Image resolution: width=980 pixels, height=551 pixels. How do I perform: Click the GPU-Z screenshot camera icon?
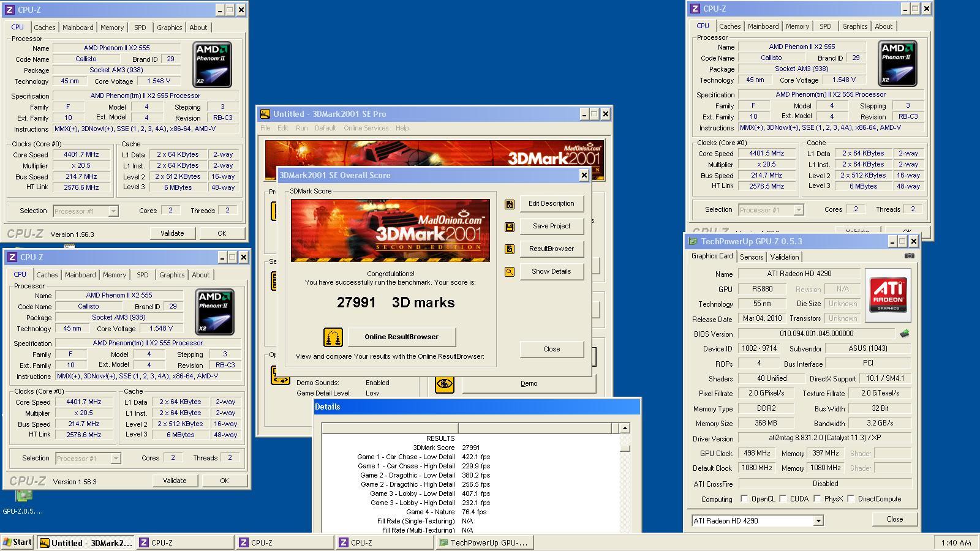tap(910, 256)
